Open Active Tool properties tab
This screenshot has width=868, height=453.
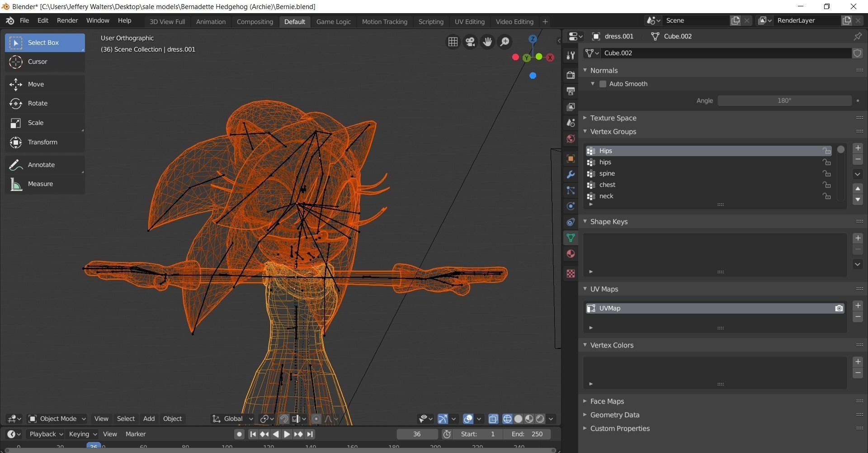[571, 55]
